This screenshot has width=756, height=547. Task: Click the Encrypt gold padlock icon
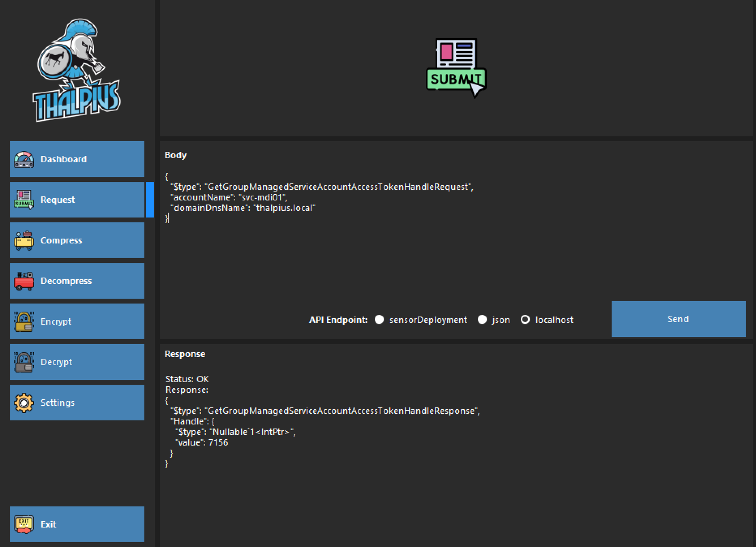tap(24, 322)
